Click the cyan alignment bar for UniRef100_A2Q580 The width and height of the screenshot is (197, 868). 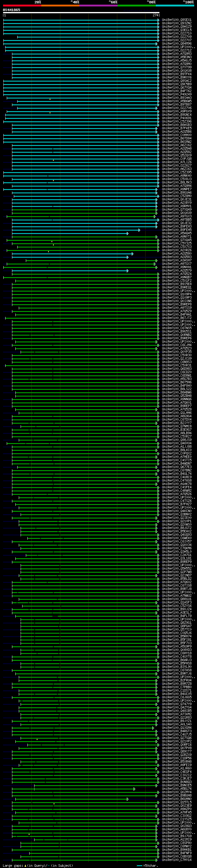(73, 254)
